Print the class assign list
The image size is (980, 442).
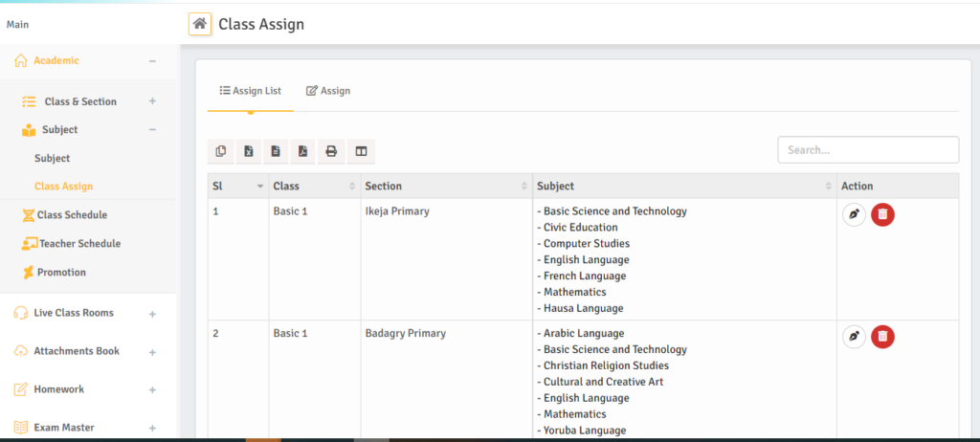[331, 151]
